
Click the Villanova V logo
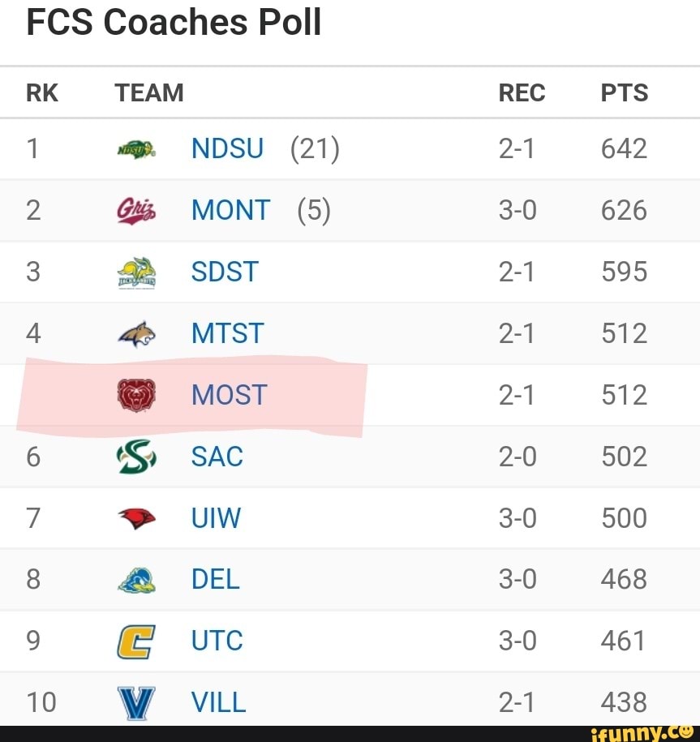136,702
